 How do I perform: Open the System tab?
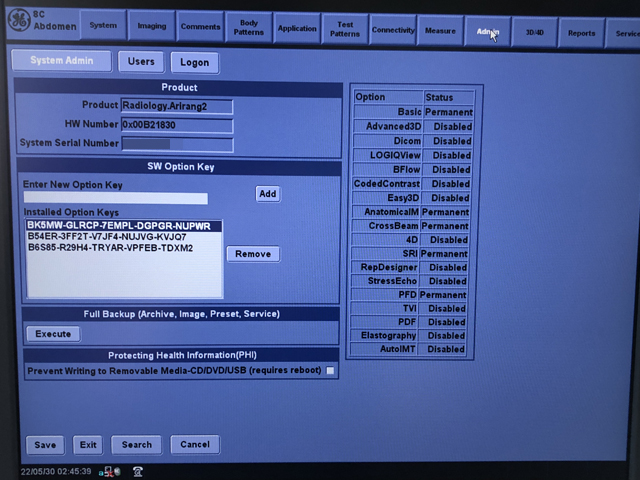[x=103, y=25]
